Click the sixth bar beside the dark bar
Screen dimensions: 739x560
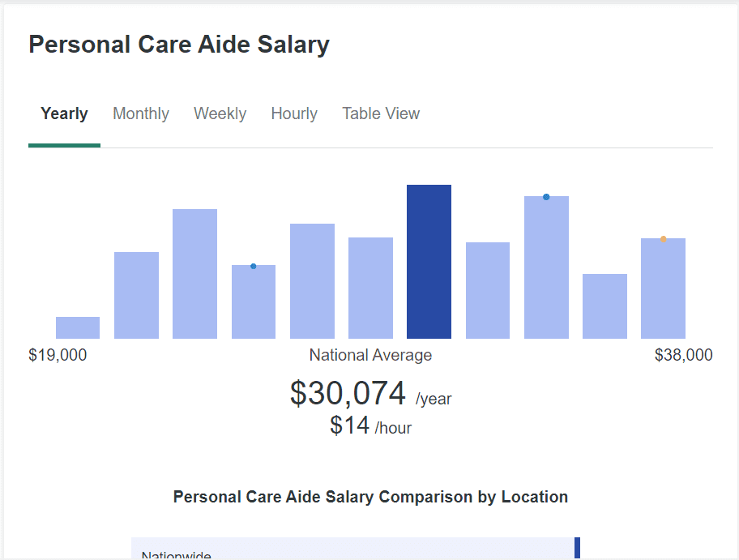[x=370, y=288]
